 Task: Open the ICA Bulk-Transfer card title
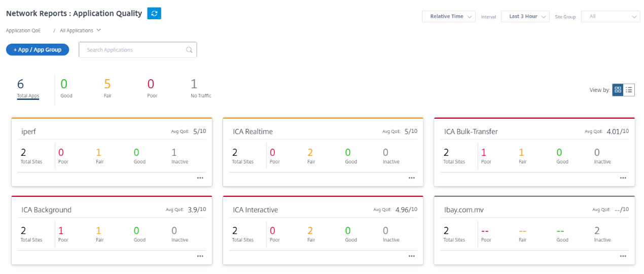[471, 131]
